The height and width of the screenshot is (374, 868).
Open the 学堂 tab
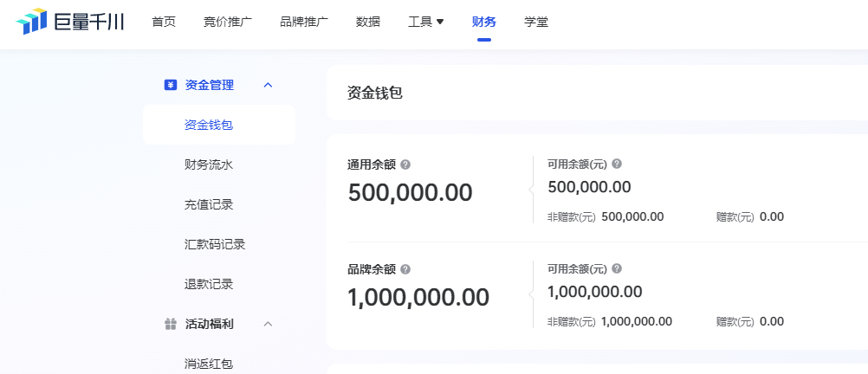536,23
